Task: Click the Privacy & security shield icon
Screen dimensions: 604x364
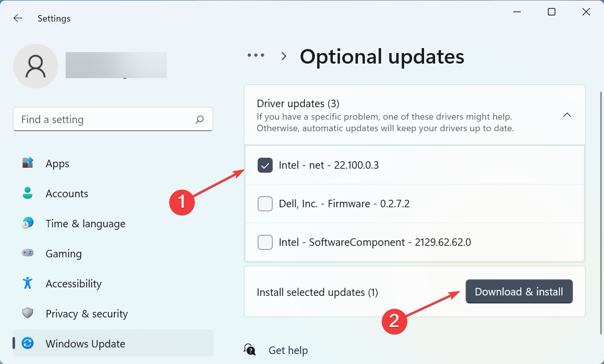Action: point(28,313)
